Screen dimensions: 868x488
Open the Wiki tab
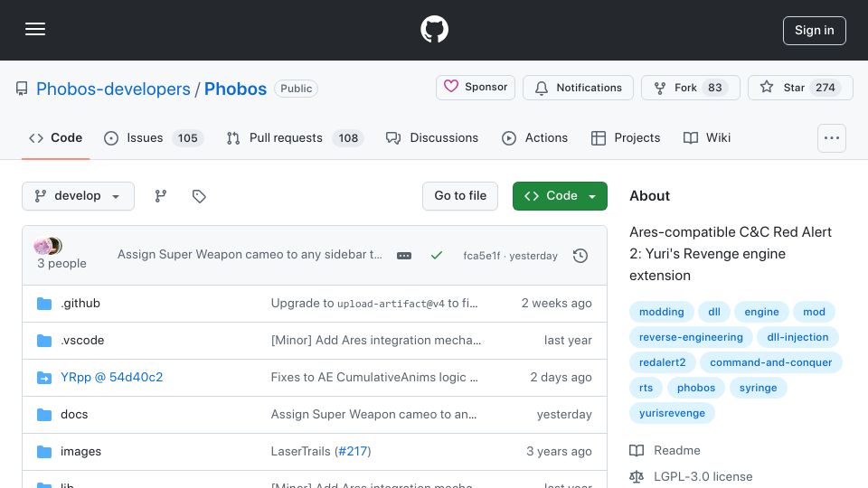pyautogui.click(x=707, y=137)
